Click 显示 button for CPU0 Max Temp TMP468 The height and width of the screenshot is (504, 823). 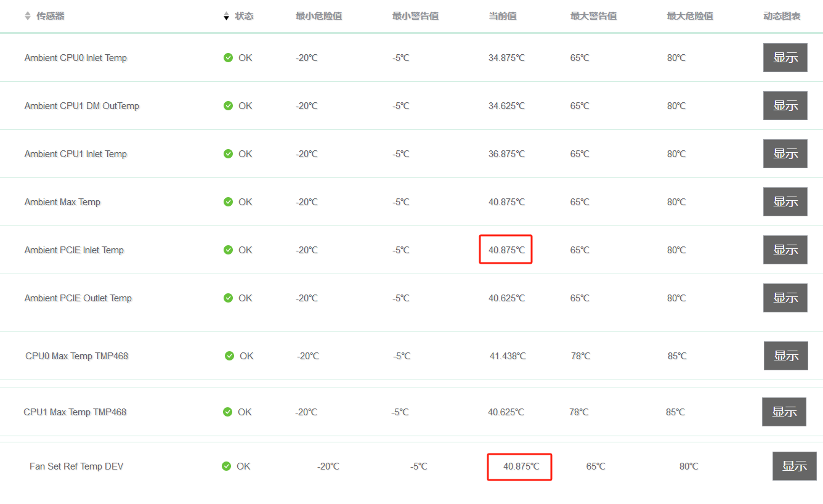786,356
